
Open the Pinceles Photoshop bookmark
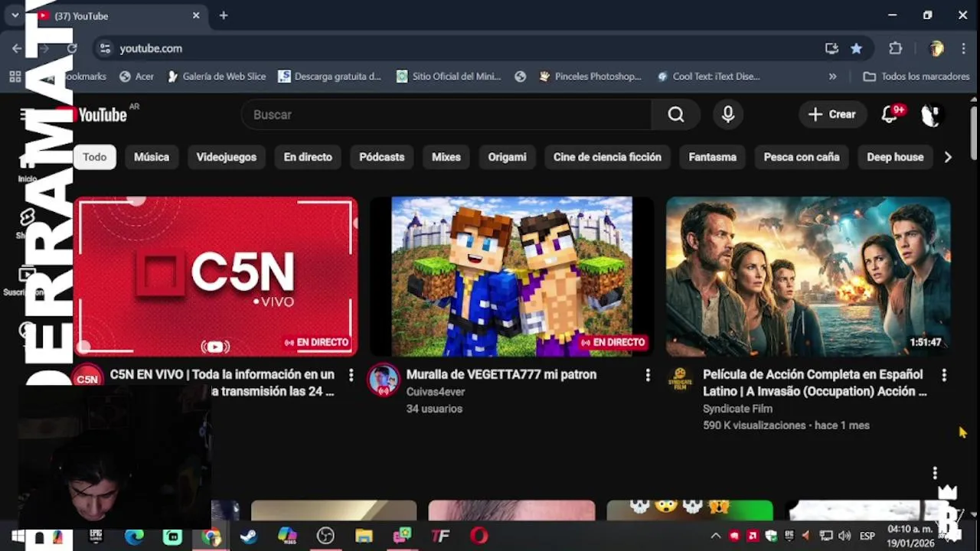[x=590, y=77]
